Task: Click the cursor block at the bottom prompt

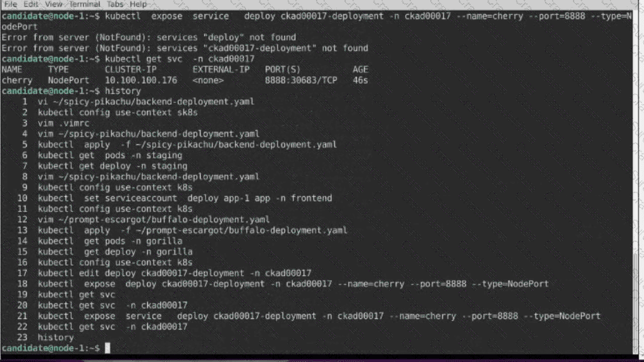Action: (x=108, y=348)
